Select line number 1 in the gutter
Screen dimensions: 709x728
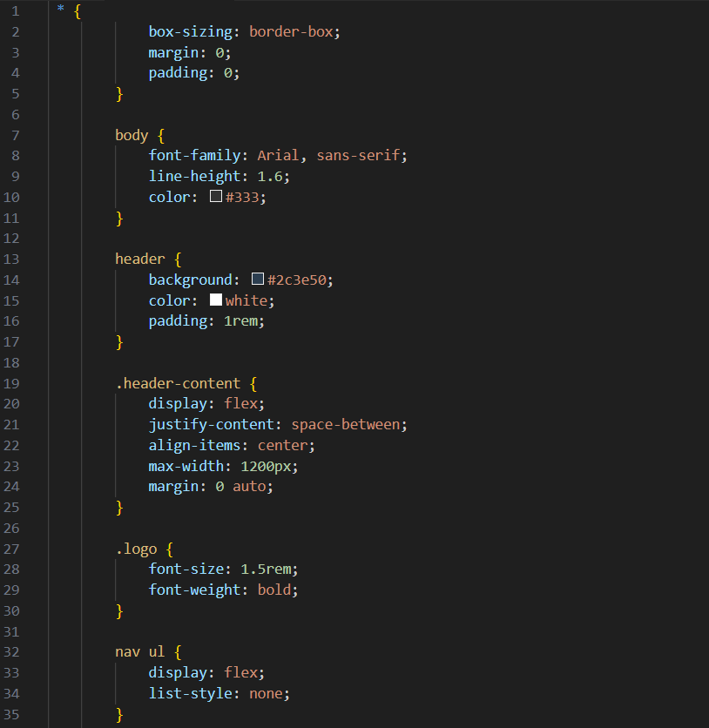pos(15,11)
